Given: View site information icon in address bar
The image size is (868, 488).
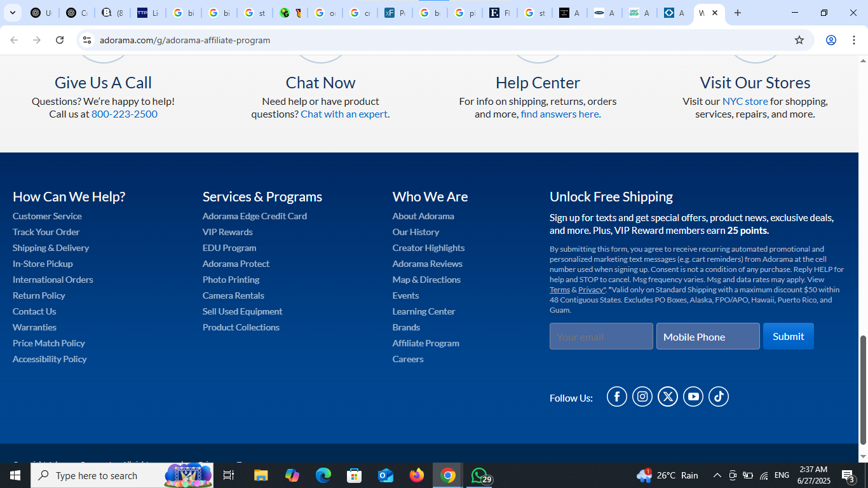Looking at the screenshot, I should point(87,40).
